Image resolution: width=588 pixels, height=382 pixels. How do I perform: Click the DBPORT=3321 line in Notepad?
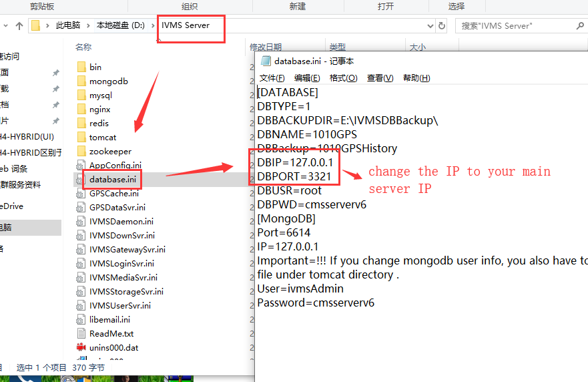tap(294, 176)
